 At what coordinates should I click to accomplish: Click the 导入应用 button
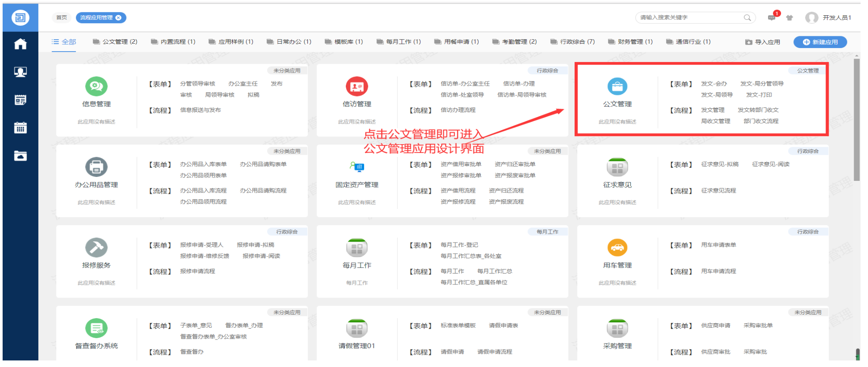(762, 42)
